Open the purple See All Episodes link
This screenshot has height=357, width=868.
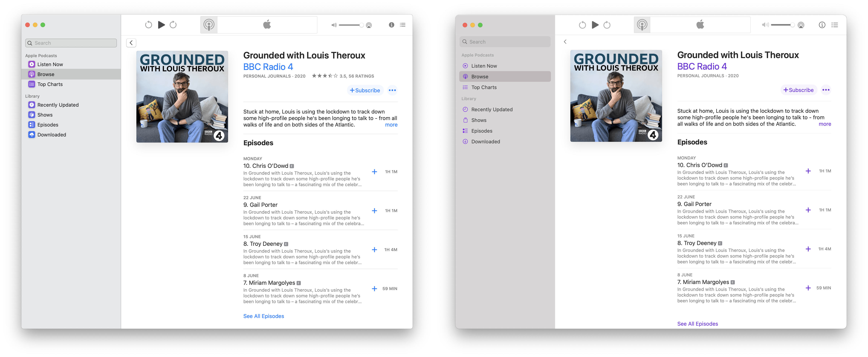tap(697, 324)
